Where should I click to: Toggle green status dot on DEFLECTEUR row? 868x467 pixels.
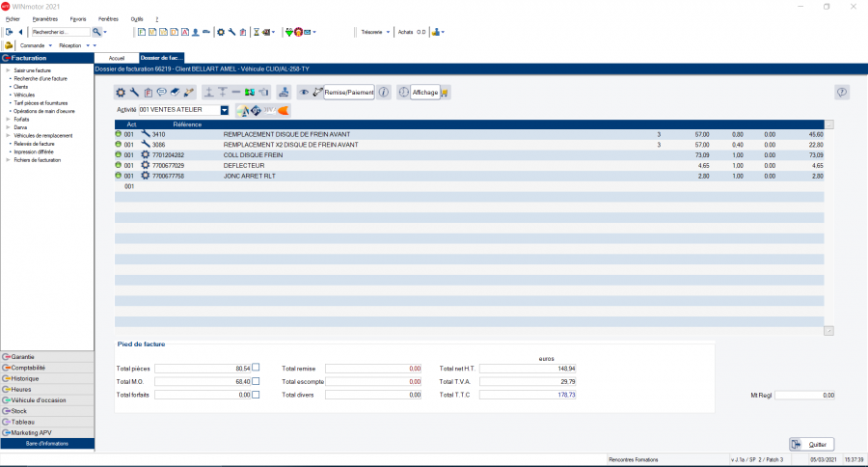[119, 165]
